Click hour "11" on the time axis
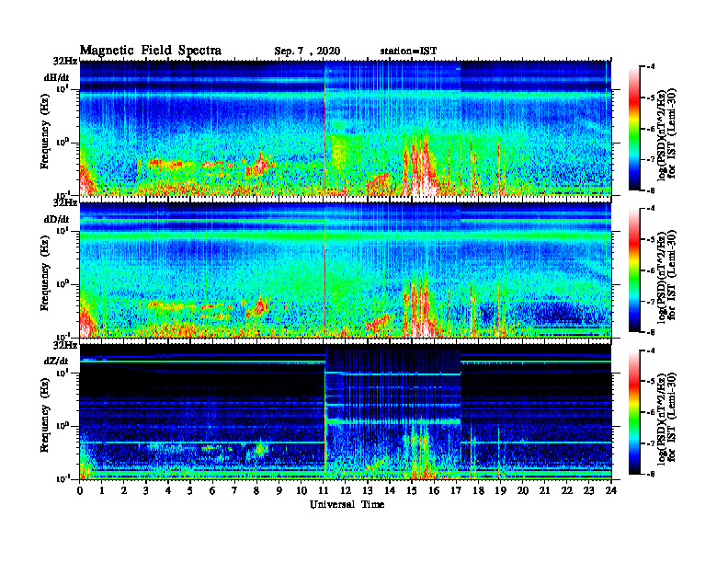This screenshot has height=563, width=728. tap(324, 490)
